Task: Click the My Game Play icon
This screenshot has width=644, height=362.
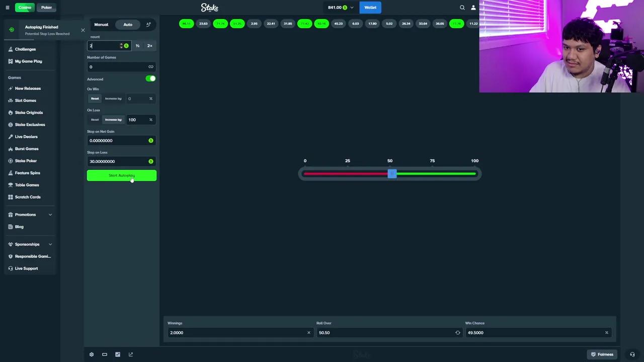Action: tap(11, 61)
